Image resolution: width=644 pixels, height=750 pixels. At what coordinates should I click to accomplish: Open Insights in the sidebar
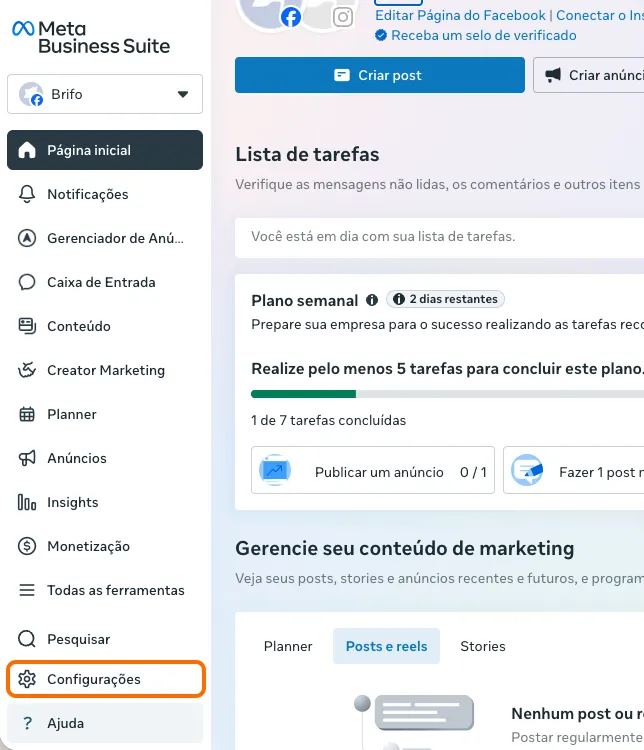pos(105,502)
